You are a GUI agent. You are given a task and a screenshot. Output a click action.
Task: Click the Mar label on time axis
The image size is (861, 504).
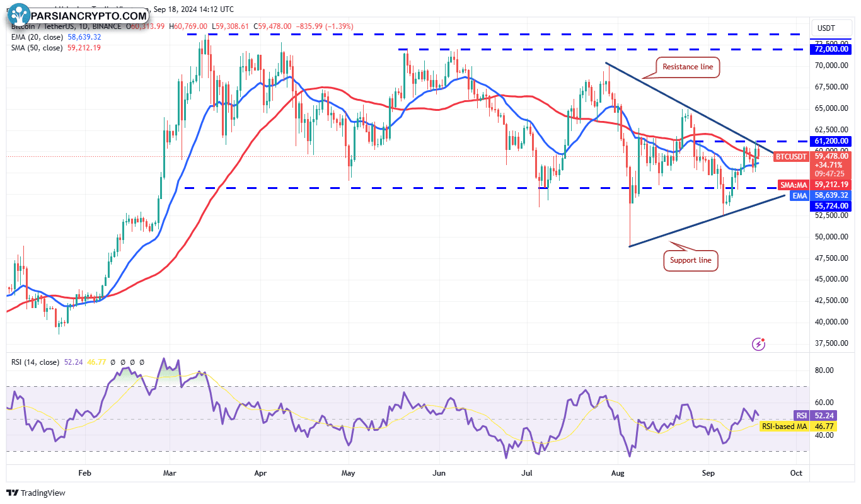coord(169,472)
